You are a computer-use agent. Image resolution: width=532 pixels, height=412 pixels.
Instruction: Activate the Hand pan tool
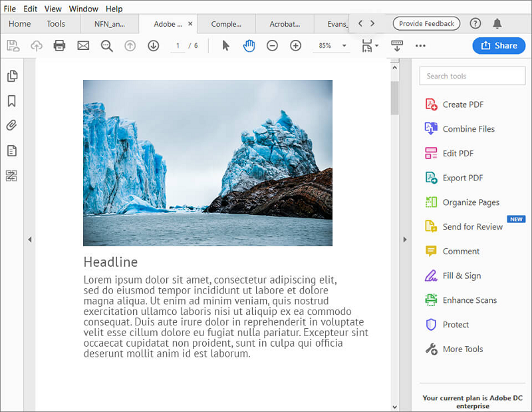click(x=249, y=46)
